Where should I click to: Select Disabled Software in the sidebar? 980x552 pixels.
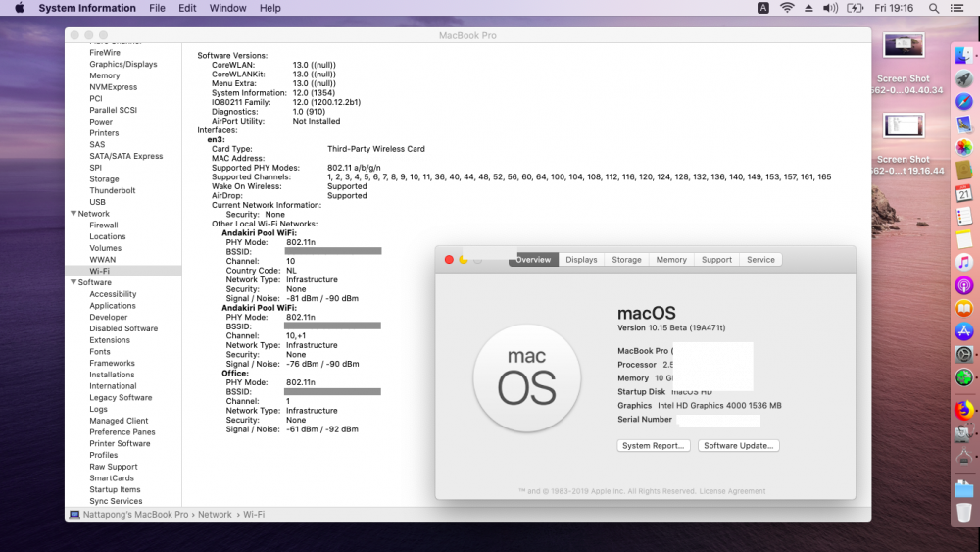[123, 328]
